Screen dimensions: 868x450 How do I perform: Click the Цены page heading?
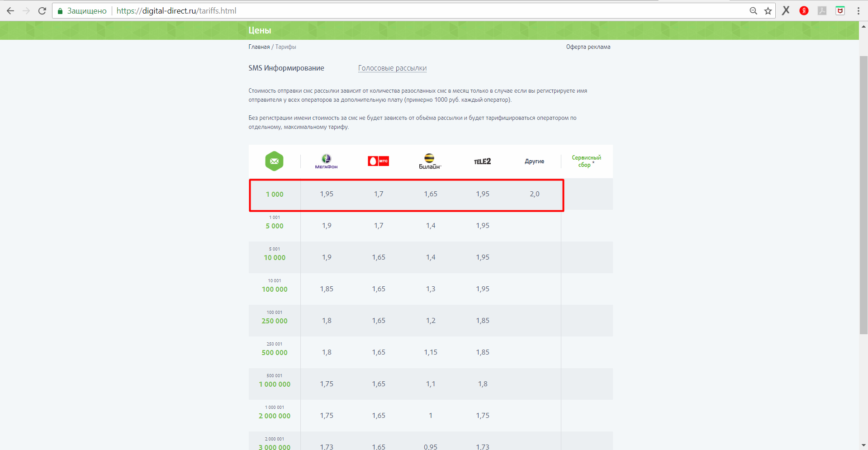coord(260,30)
